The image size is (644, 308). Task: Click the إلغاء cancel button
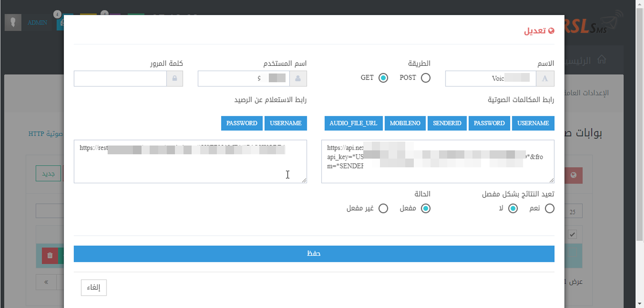pyautogui.click(x=94, y=288)
